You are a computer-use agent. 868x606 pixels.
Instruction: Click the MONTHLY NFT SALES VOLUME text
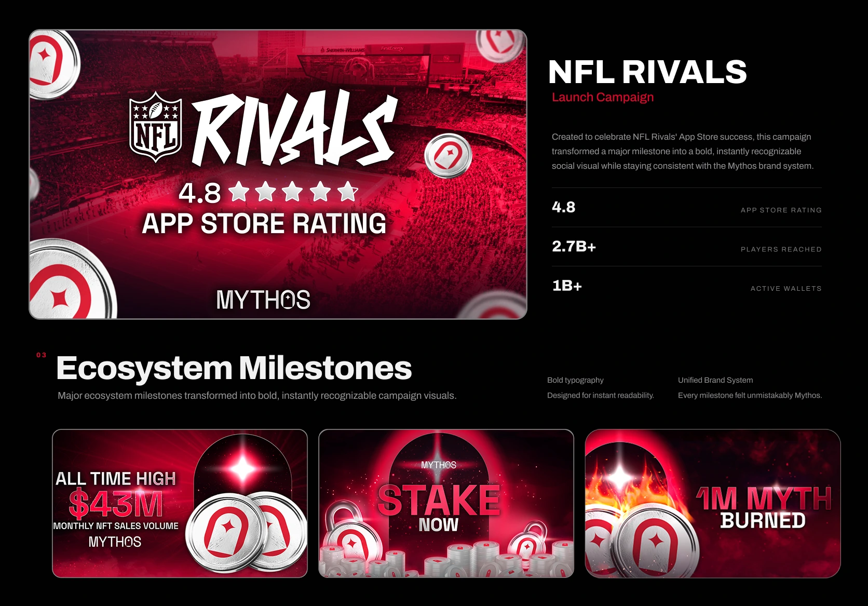pos(116,526)
